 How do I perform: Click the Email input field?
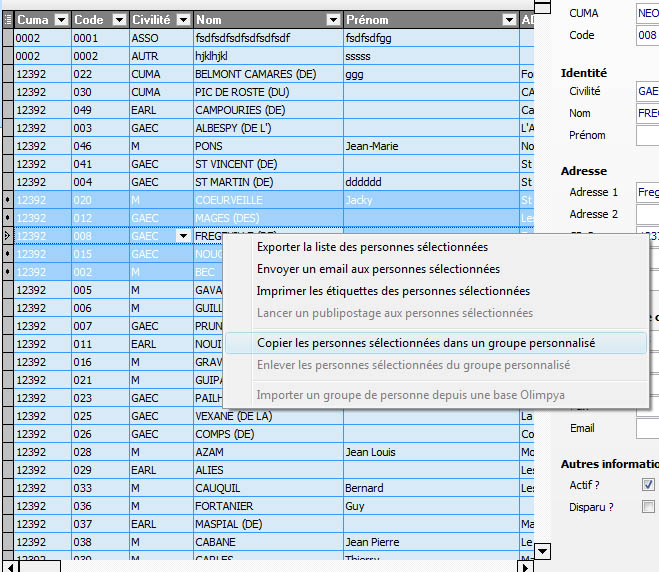[x=648, y=428]
